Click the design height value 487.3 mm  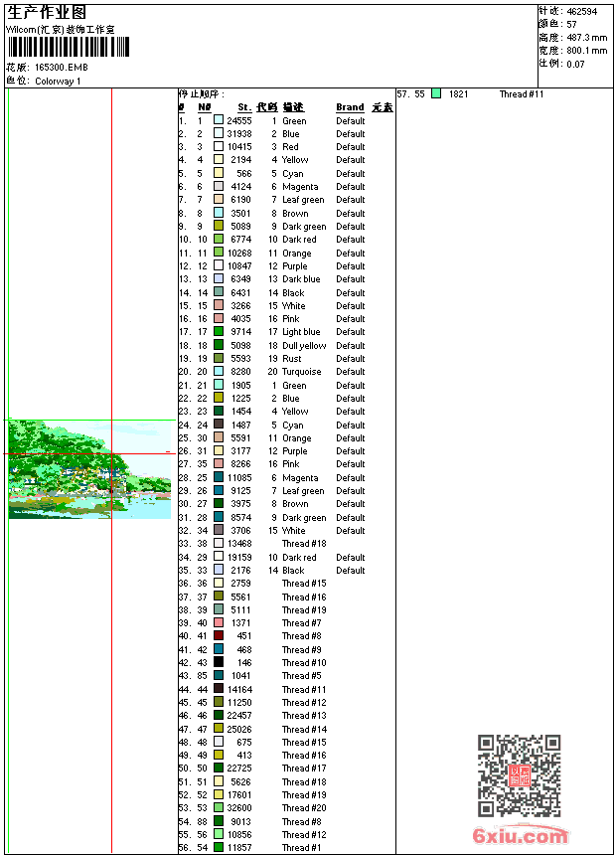coord(586,38)
